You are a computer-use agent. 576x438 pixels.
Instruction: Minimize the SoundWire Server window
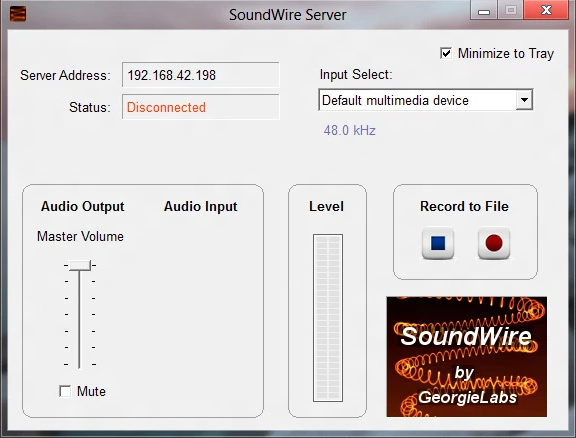pyautogui.click(x=484, y=10)
